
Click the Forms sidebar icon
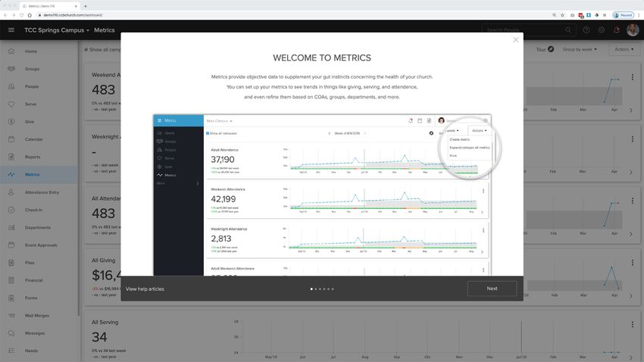point(11,298)
